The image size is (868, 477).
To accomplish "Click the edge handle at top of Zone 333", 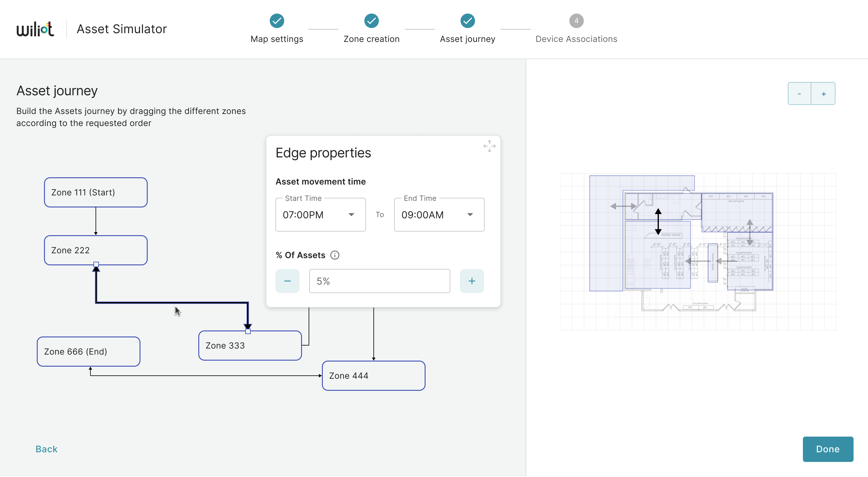I will (248, 331).
